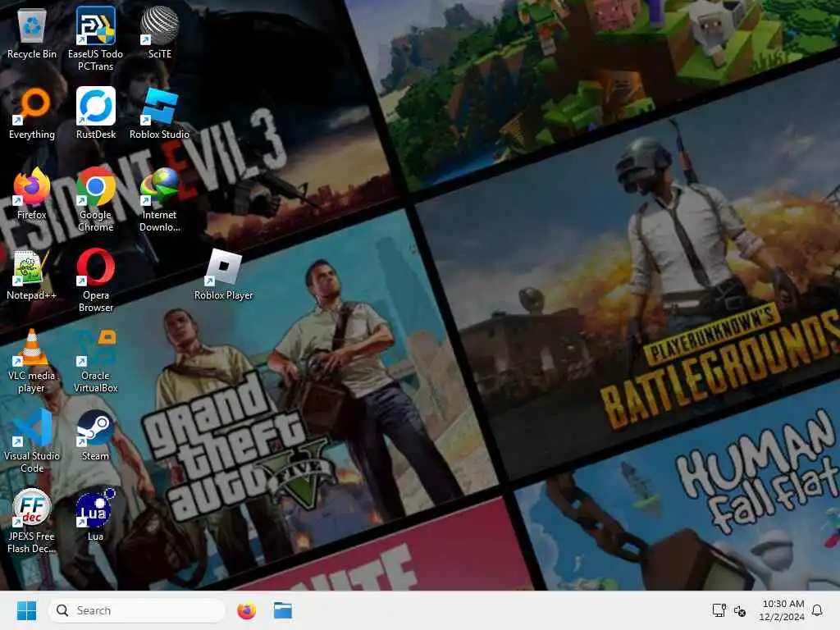Launch EaseUS Todo PCTrans shortcut
The height and width of the screenshot is (630, 840).
pyautogui.click(x=95, y=39)
